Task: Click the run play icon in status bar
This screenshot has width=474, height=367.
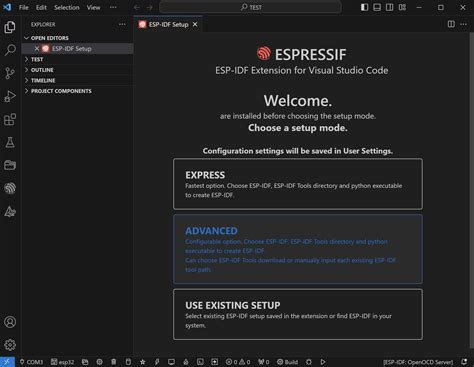Action: (x=323, y=362)
